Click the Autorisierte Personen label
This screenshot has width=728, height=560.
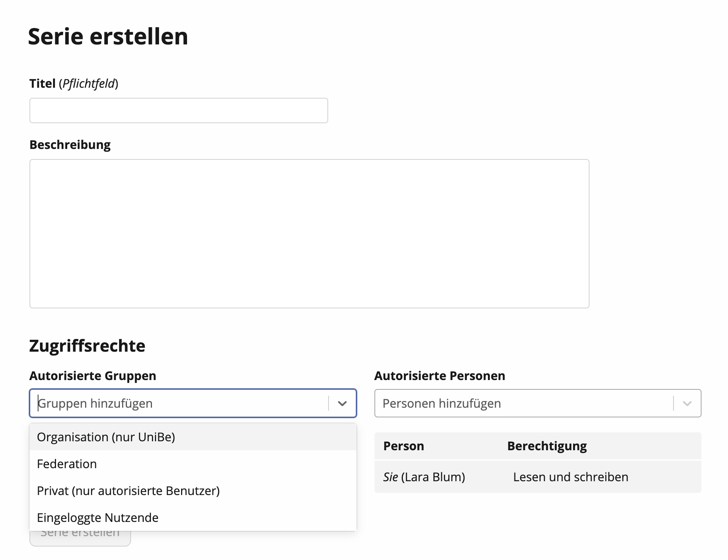[439, 376]
